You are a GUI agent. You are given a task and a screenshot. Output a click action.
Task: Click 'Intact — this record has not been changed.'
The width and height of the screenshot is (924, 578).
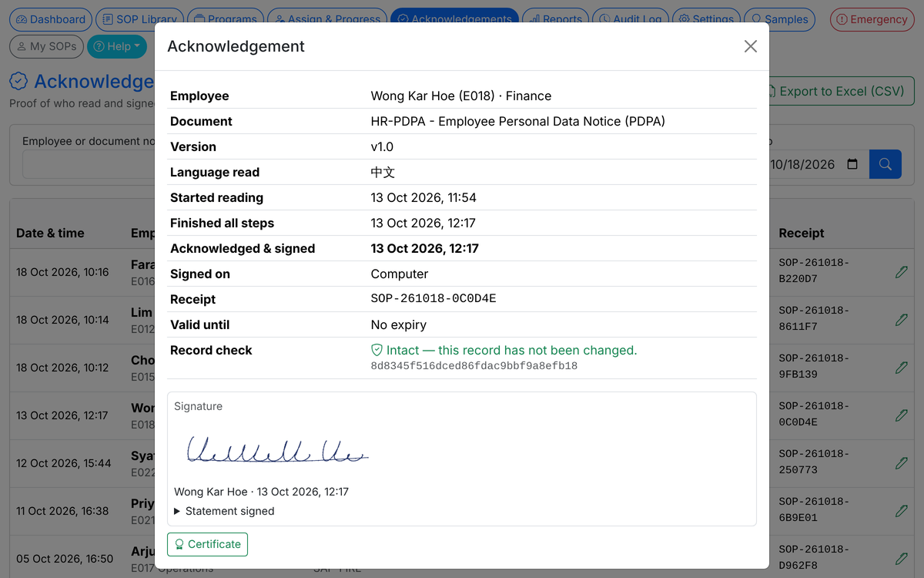tap(512, 350)
